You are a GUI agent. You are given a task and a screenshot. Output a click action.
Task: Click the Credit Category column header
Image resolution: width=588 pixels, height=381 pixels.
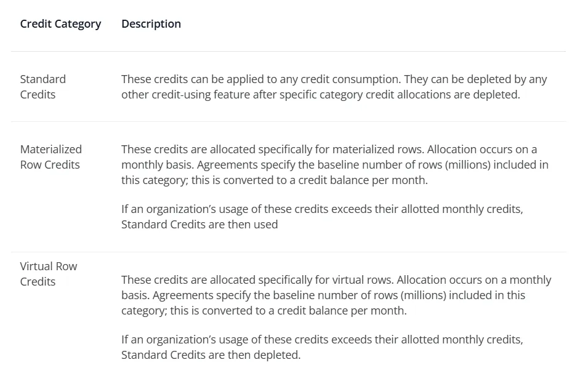60,24
